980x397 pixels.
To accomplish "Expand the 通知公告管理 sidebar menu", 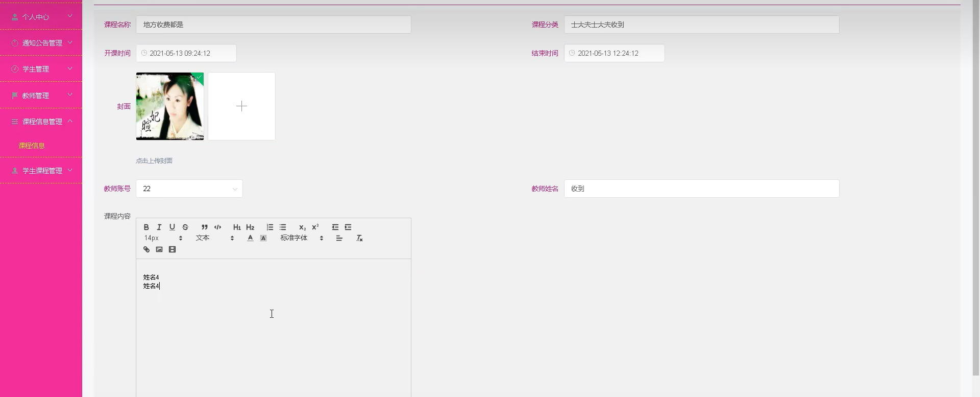I will tap(41, 43).
